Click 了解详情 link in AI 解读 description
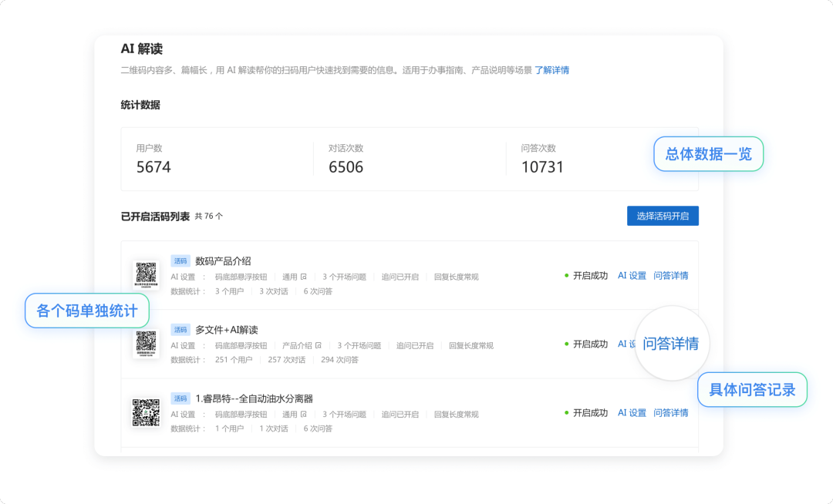 pyautogui.click(x=551, y=70)
